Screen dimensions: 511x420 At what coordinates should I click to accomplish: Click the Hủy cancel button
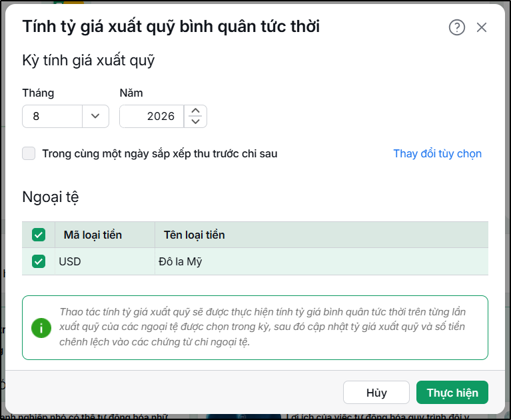pos(376,392)
